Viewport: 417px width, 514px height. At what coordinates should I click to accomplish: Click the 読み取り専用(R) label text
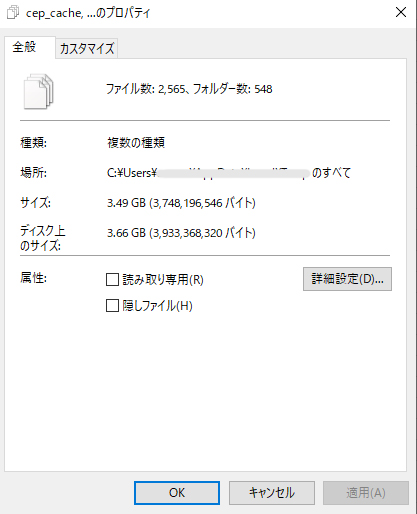pos(163,279)
